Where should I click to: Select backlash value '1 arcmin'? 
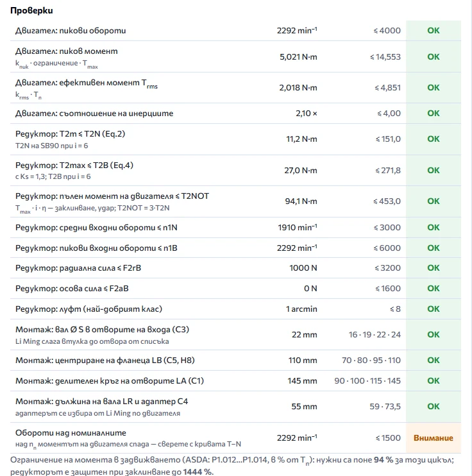301,309
